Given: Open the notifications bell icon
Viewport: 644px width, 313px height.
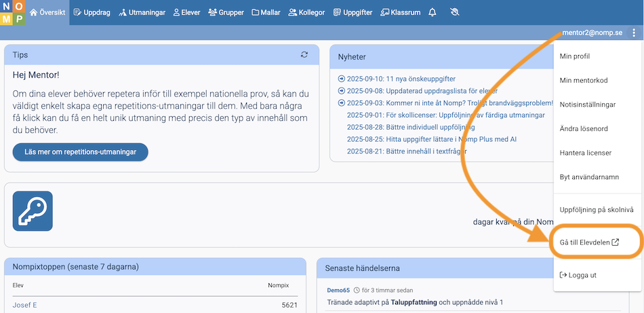Looking at the screenshot, I should click(432, 12).
